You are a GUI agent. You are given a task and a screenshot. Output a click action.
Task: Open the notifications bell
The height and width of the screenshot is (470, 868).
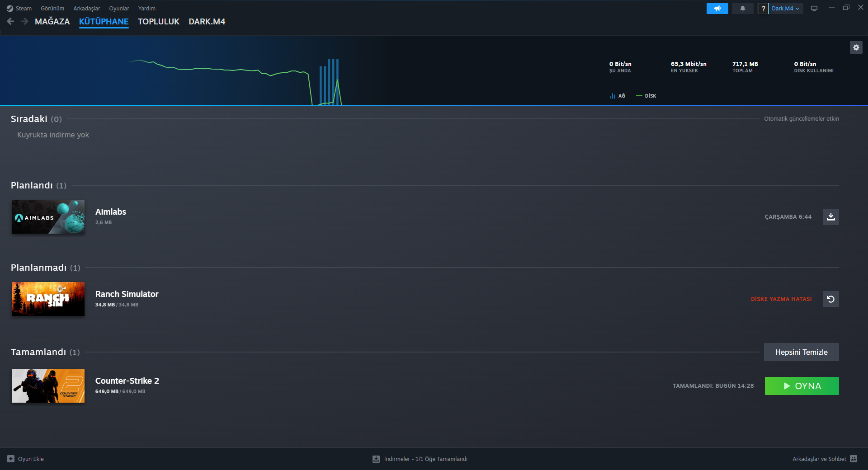click(742, 9)
